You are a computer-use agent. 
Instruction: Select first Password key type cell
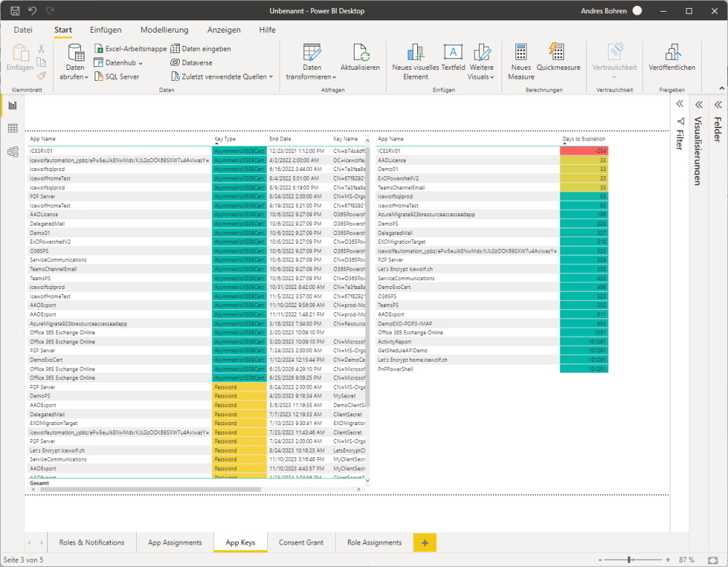click(x=240, y=386)
